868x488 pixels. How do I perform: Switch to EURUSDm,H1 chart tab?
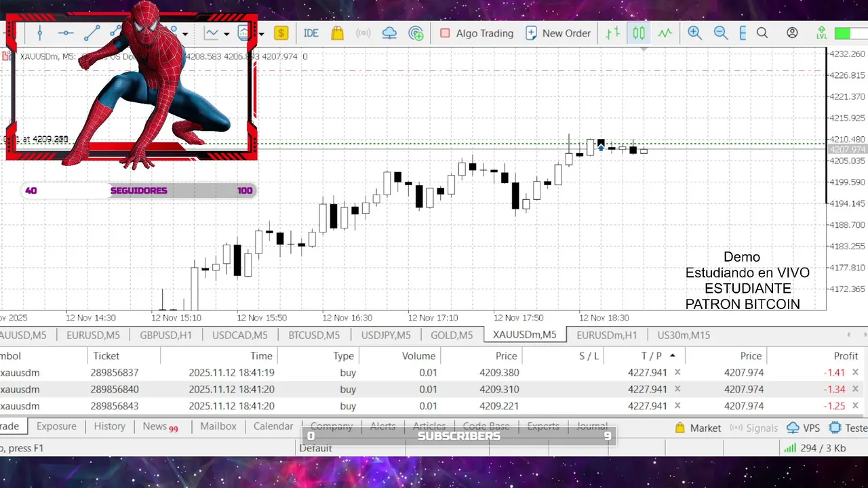click(x=607, y=335)
